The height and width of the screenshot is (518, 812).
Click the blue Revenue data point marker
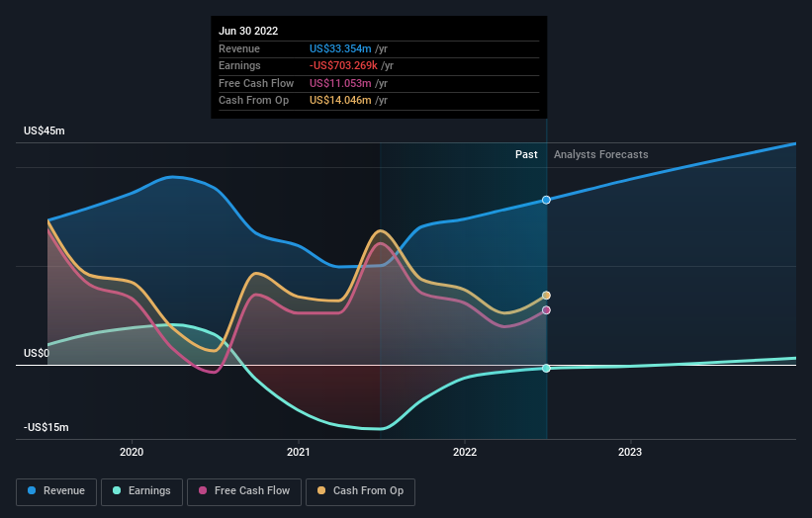point(546,200)
